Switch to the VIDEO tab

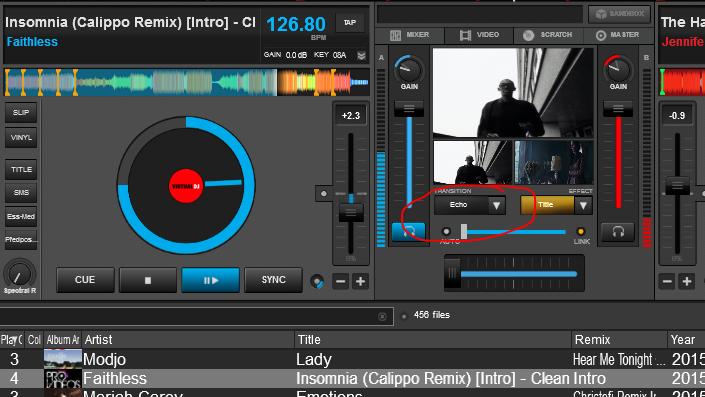pyautogui.click(x=479, y=35)
